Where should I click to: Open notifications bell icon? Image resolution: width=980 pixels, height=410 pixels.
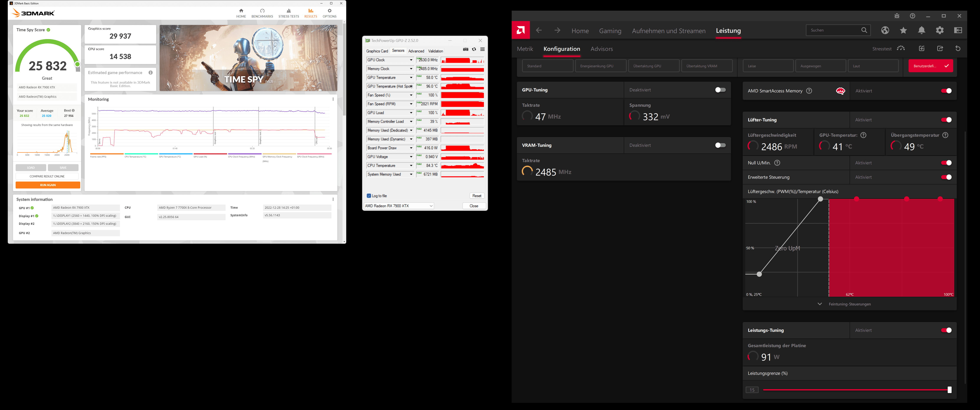point(921,30)
